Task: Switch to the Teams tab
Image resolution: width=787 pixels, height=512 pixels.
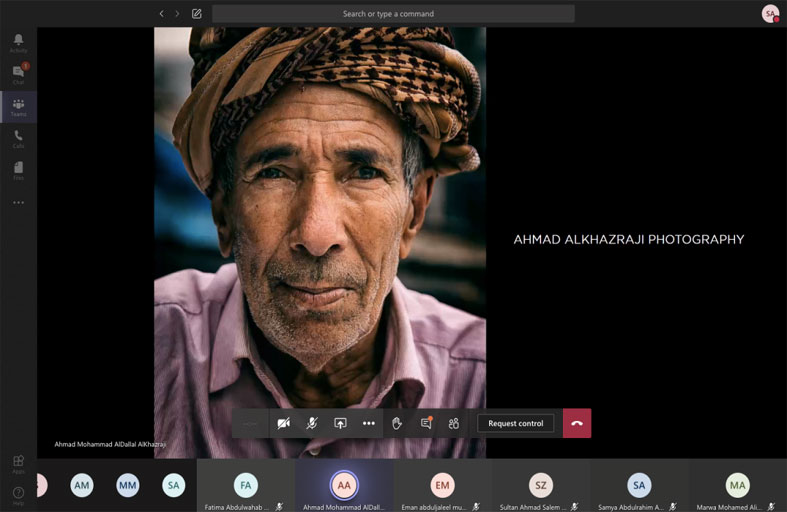Action: 18,106
